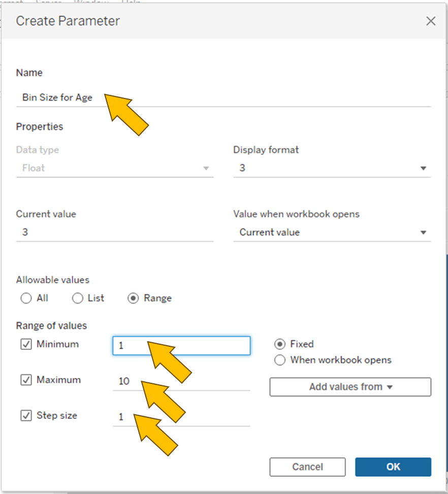The image size is (448, 494).
Task: Open the 'Add values from' menu
Action: tap(350, 387)
